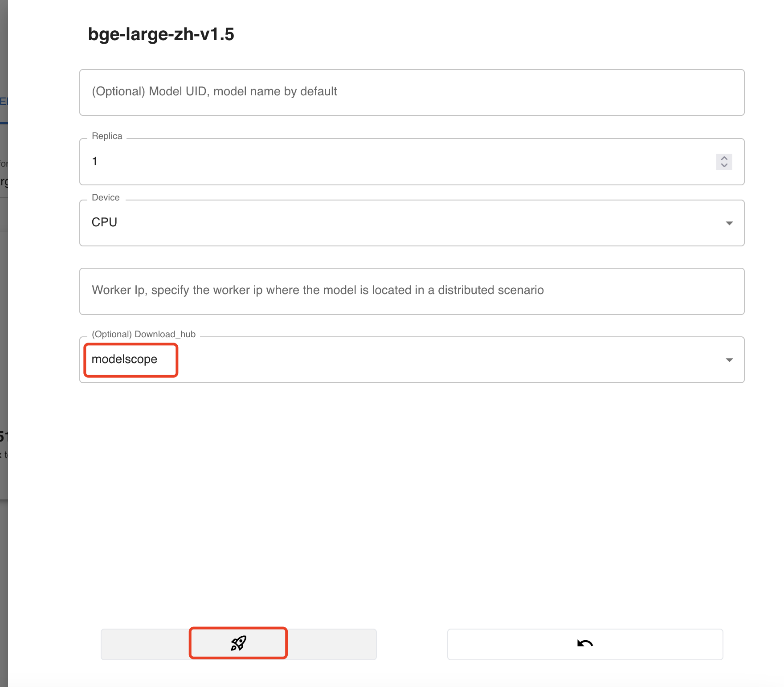Click the undo arrow go-back button

[x=585, y=644]
